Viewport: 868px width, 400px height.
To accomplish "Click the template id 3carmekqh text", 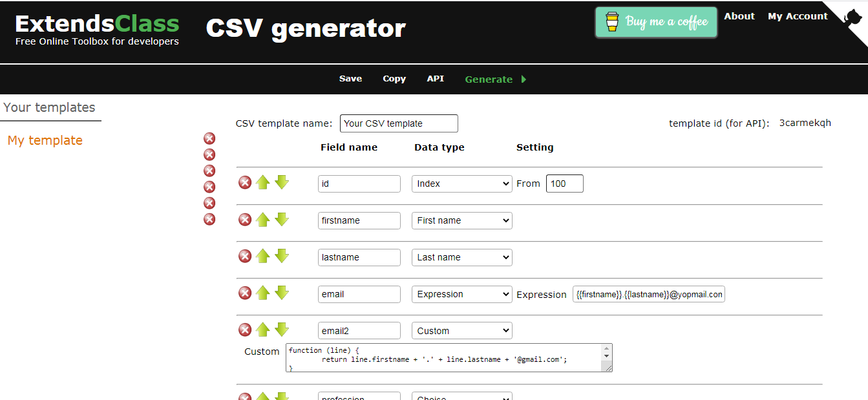I will (x=805, y=123).
